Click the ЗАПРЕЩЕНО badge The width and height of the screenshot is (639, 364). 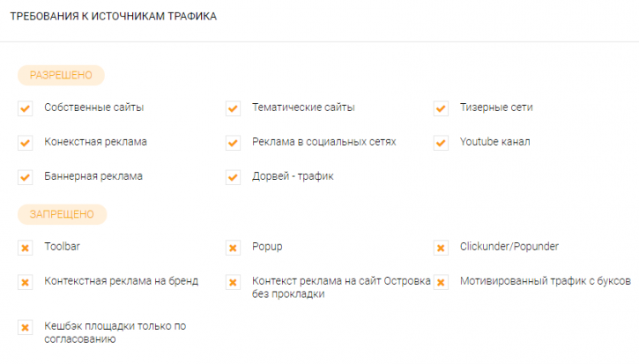62,214
